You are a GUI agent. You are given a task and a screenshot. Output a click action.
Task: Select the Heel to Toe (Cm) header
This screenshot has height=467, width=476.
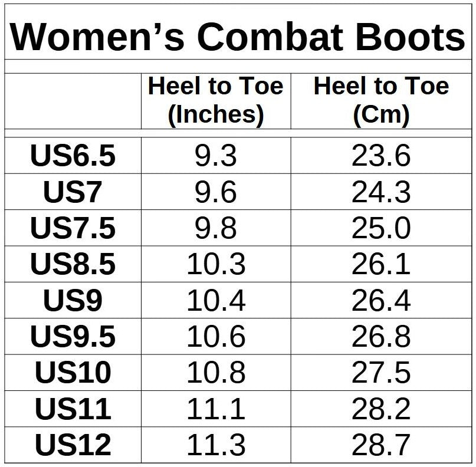381,100
